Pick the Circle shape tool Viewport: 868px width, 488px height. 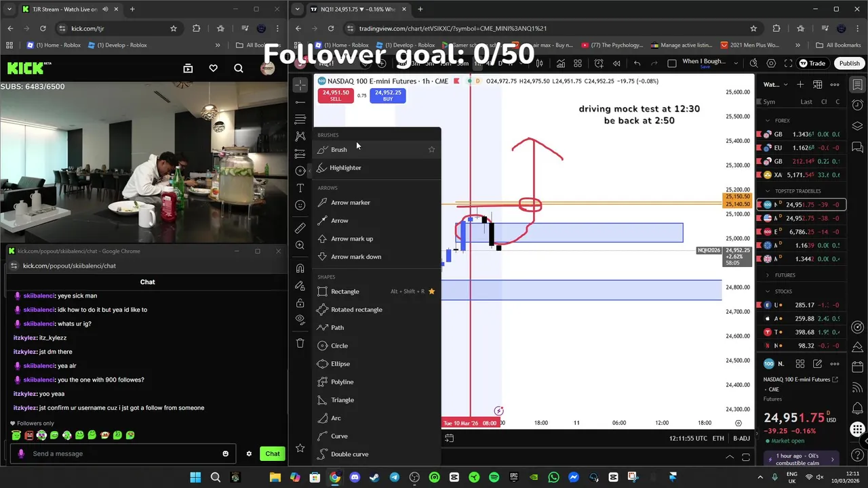tap(376, 346)
